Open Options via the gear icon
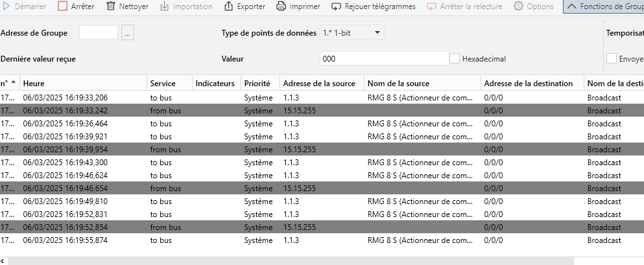 tap(518, 6)
